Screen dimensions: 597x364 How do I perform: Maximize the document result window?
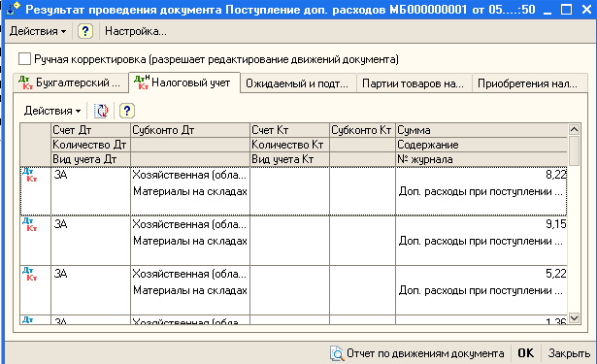coord(567,9)
